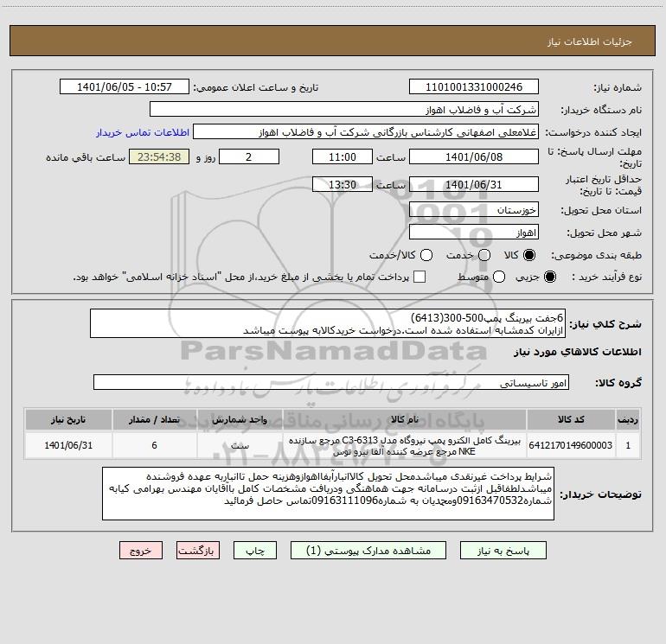Click the unit cell ست

(240, 445)
